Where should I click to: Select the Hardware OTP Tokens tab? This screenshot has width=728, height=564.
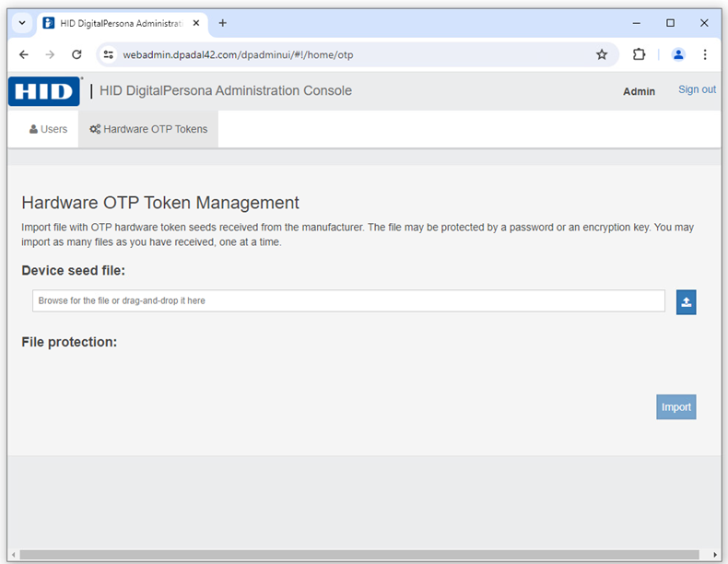coord(148,129)
